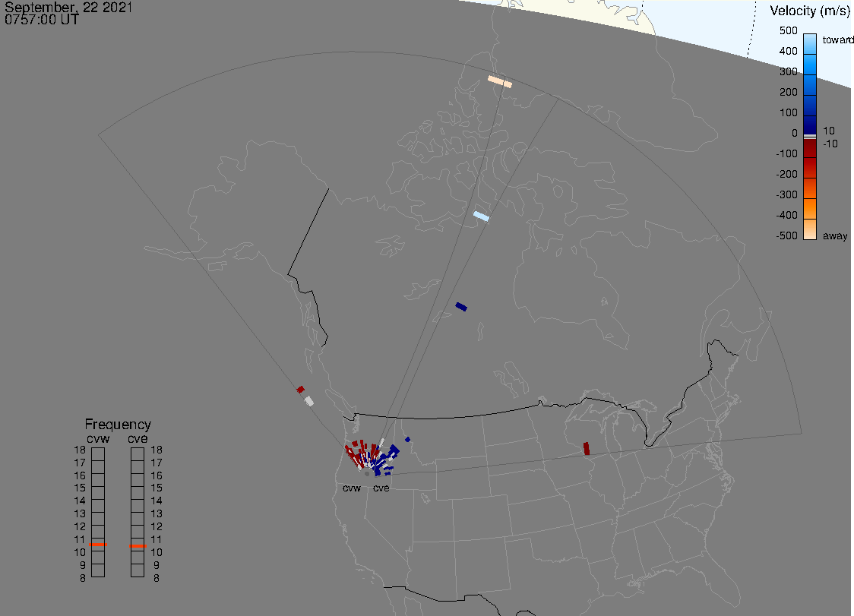Pick the peach -400 to -500 velocity swatch
The height and width of the screenshot is (616, 854).
coord(810,229)
